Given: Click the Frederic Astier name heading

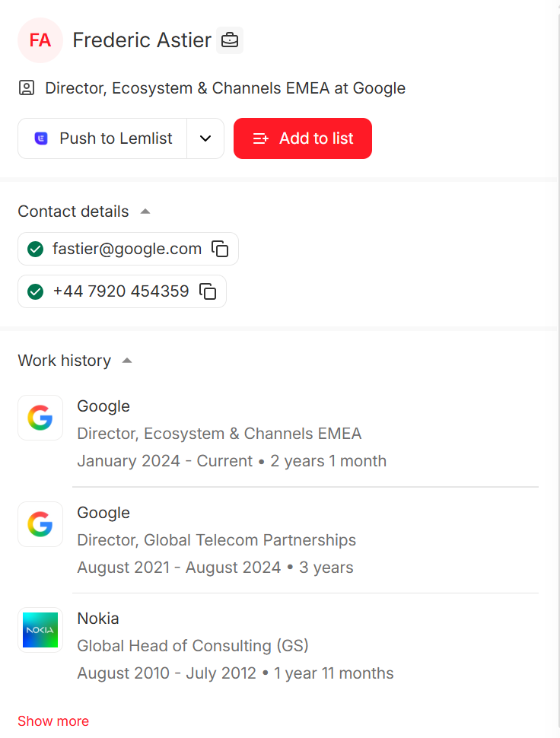Looking at the screenshot, I should point(142,40).
